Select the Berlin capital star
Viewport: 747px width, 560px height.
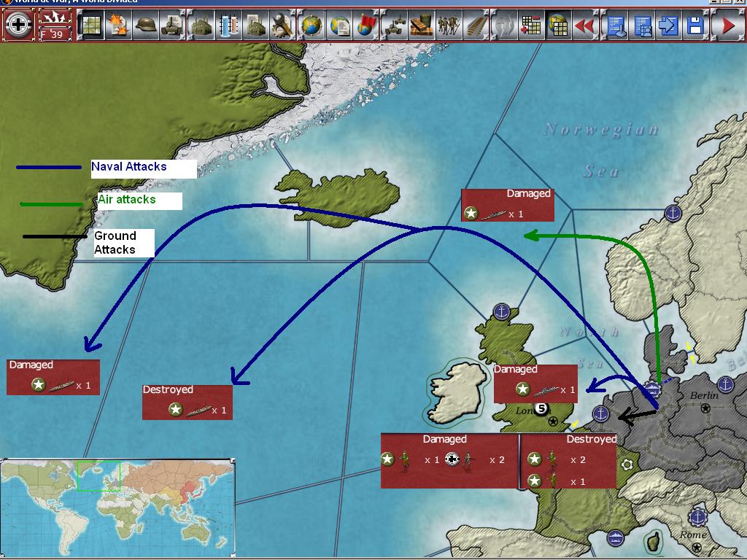click(705, 408)
